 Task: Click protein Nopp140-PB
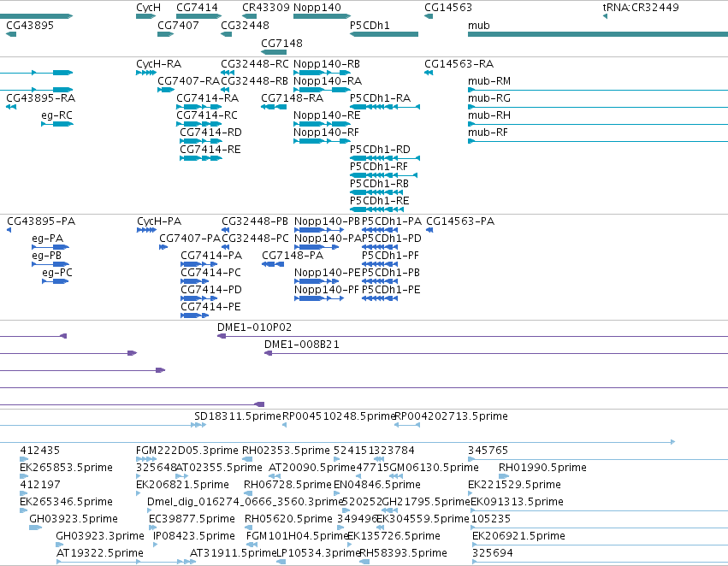(x=319, y=230)
